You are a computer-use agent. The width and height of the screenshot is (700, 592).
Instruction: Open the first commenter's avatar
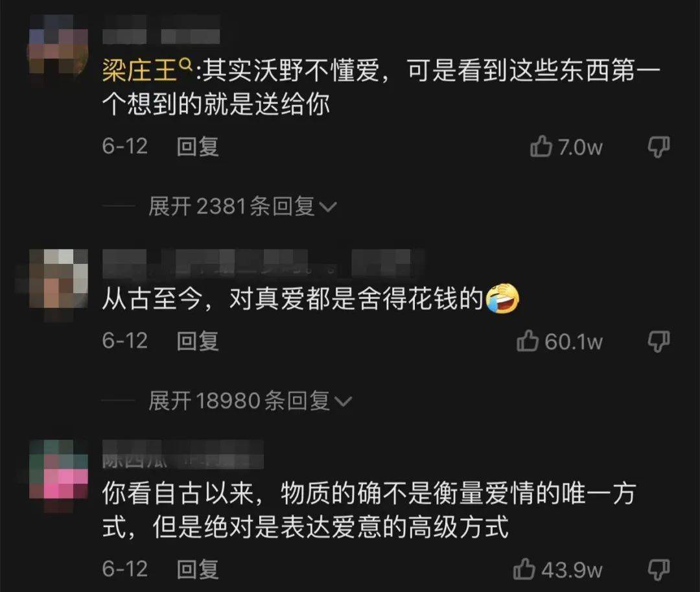point(58,45)
